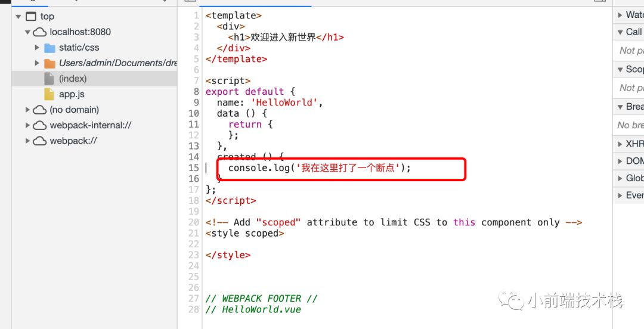Select the (index) file in tree

pyautogui.click(x=94, y=79)
